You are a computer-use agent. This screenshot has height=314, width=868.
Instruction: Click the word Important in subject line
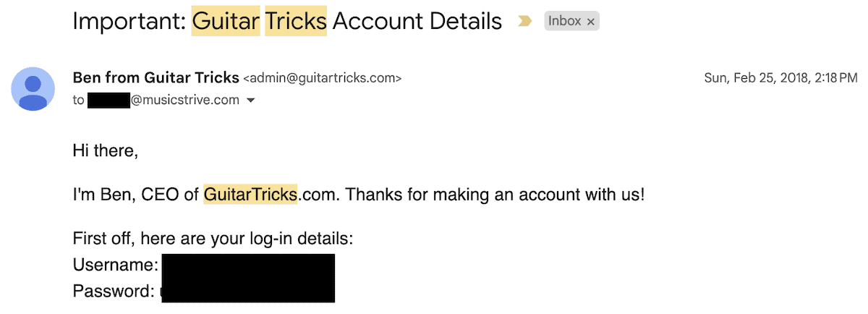pos(128,21)
